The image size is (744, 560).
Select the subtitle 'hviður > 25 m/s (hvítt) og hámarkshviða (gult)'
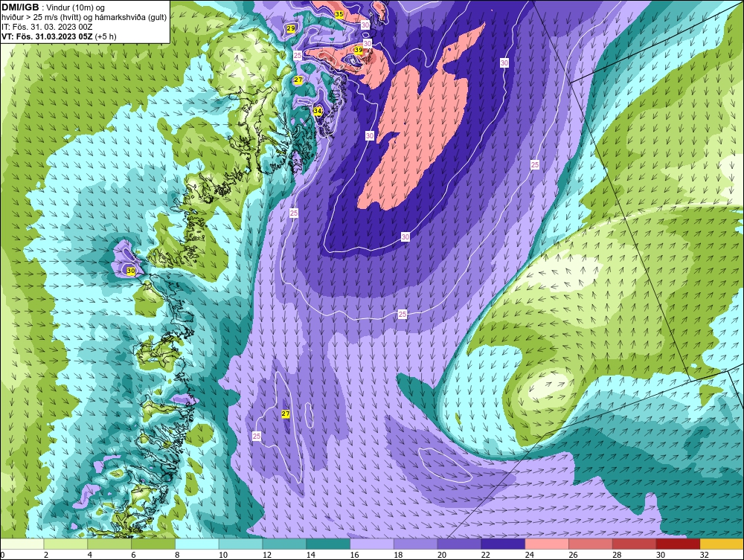pyautogui.click(x=84, y=18)
